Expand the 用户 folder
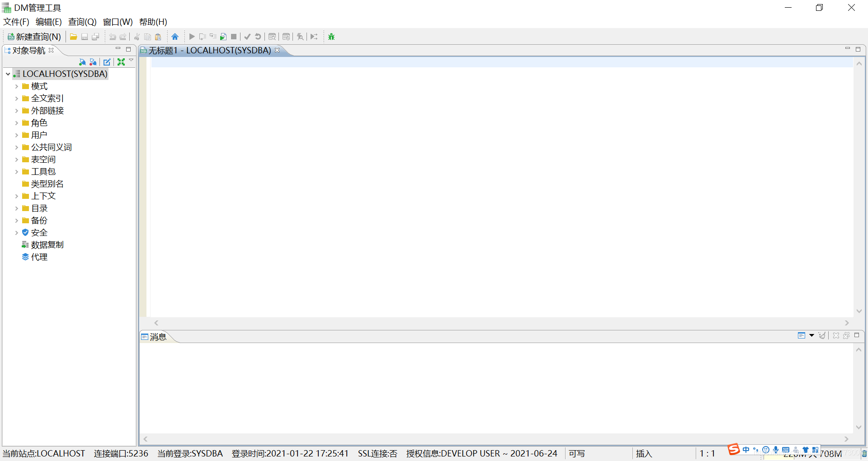Viewport: 868px width, 461px height. coord(16,135)
